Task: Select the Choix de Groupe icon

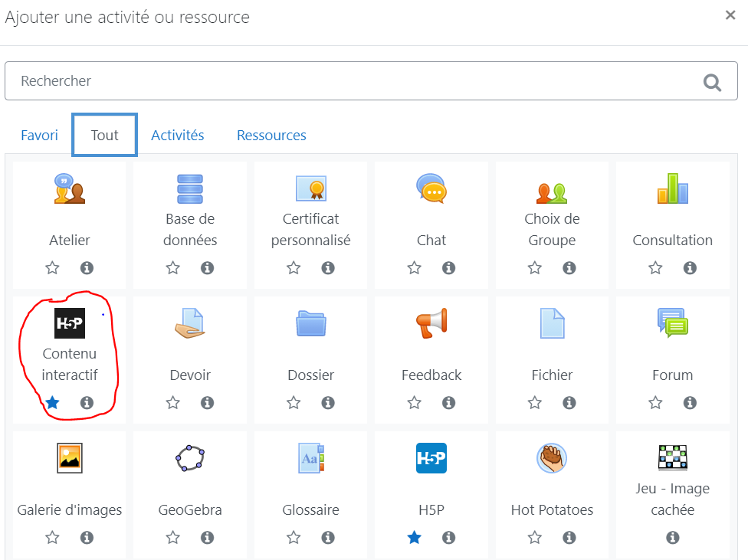Action: 552,193
